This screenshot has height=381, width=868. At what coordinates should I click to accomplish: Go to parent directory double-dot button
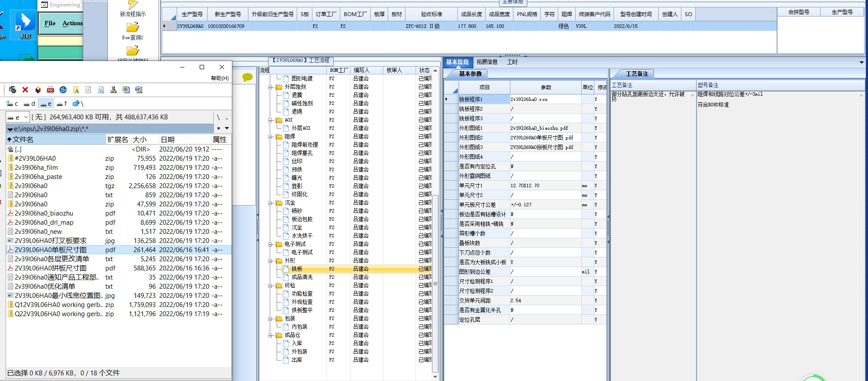coord(227,117)
